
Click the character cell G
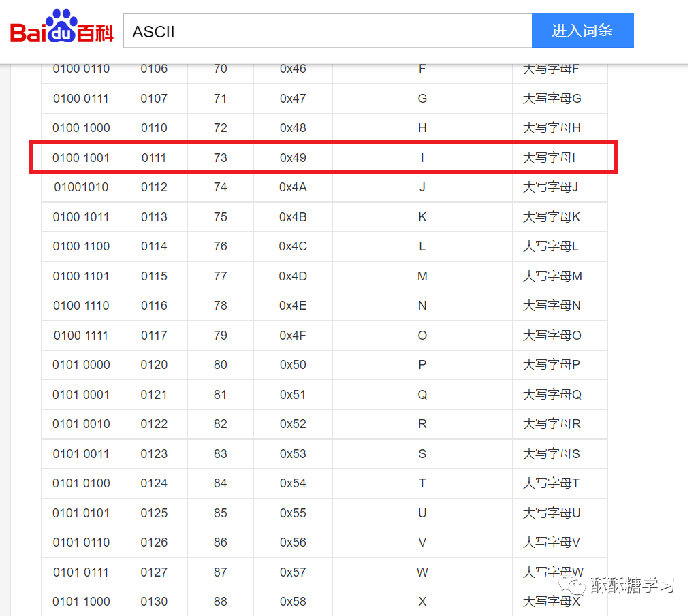click(422, 99)
